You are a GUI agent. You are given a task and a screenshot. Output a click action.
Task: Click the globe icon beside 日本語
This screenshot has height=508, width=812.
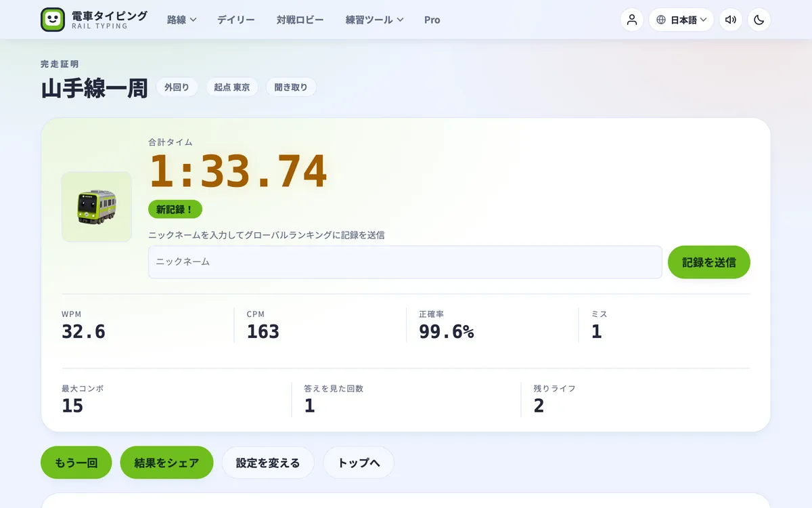tap(661, 20)
